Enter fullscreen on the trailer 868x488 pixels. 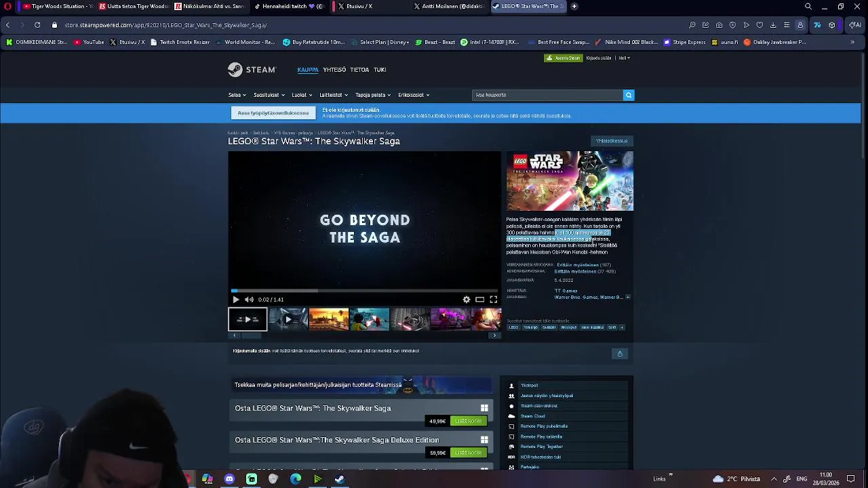[x=494, y=300]
